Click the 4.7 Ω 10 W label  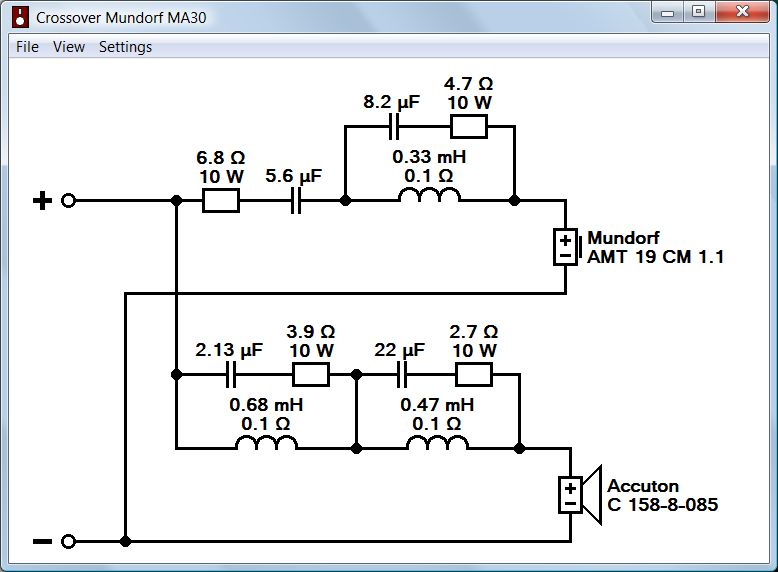pyautogui.click(x=469, y=93)
